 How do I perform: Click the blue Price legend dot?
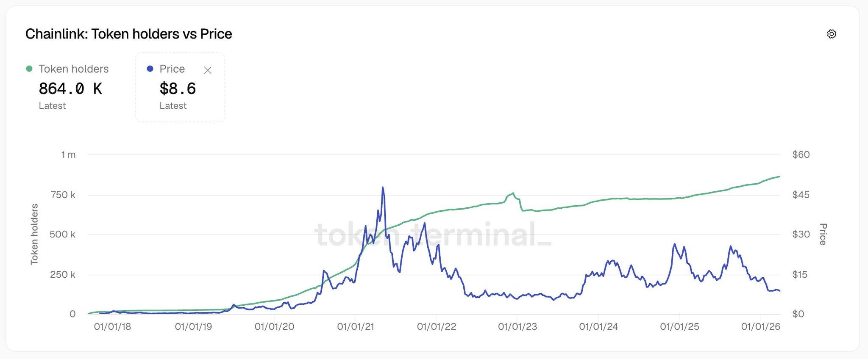(x=150, y=69)
